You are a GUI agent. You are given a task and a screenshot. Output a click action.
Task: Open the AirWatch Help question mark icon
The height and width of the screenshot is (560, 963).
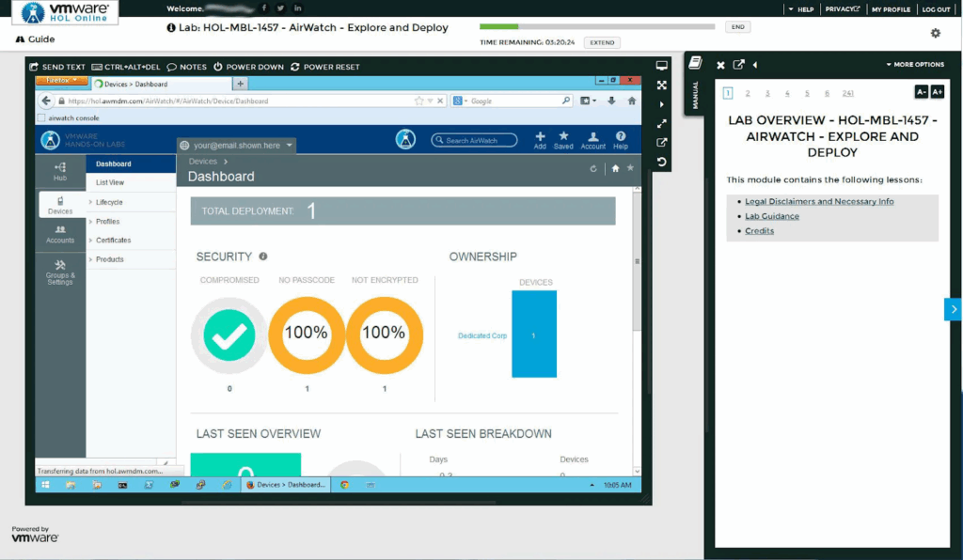621,139
